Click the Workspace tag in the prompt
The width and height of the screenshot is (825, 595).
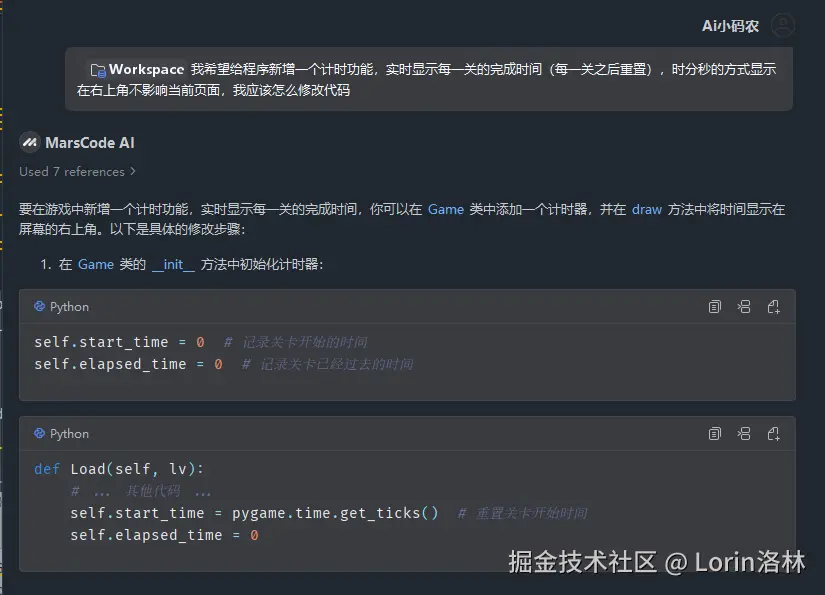coord(137,69)
